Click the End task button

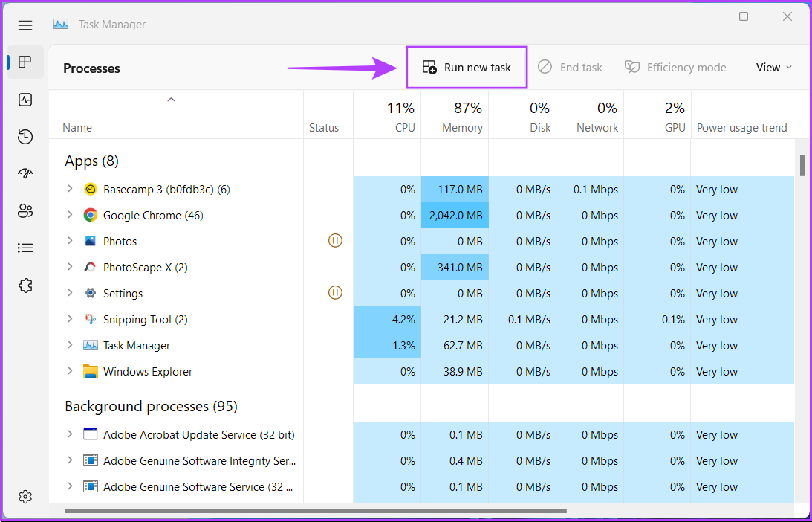click(x=571, y=67)
